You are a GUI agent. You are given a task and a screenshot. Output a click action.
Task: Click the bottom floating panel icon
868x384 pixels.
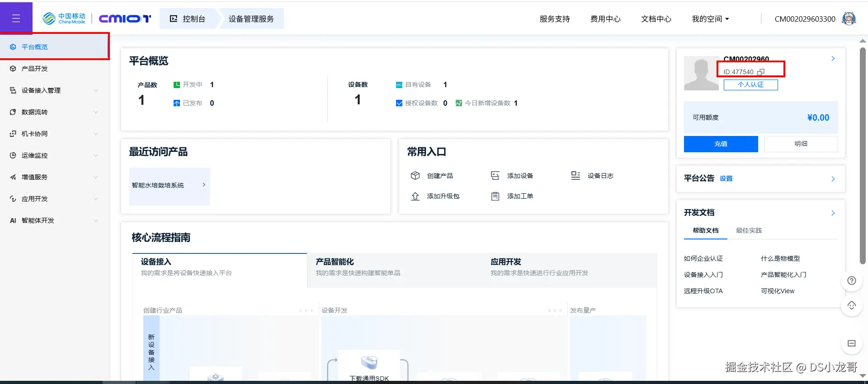pos(852,343)
